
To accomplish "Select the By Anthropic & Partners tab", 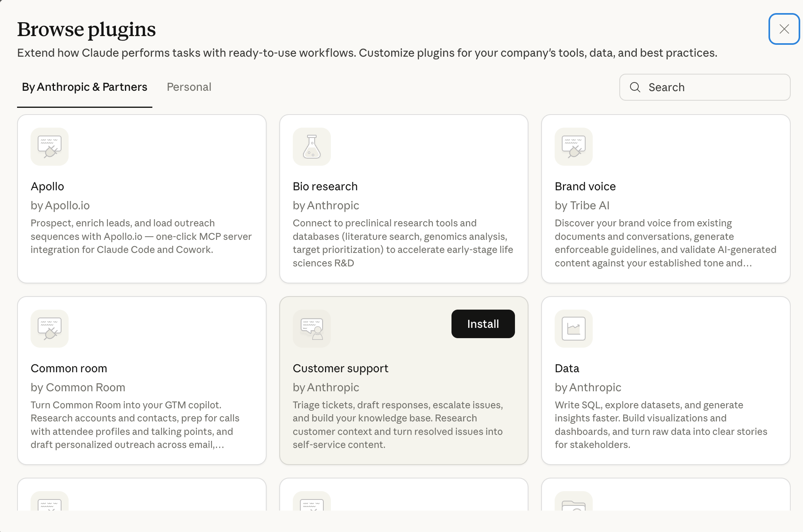I will tap(85, 87).
